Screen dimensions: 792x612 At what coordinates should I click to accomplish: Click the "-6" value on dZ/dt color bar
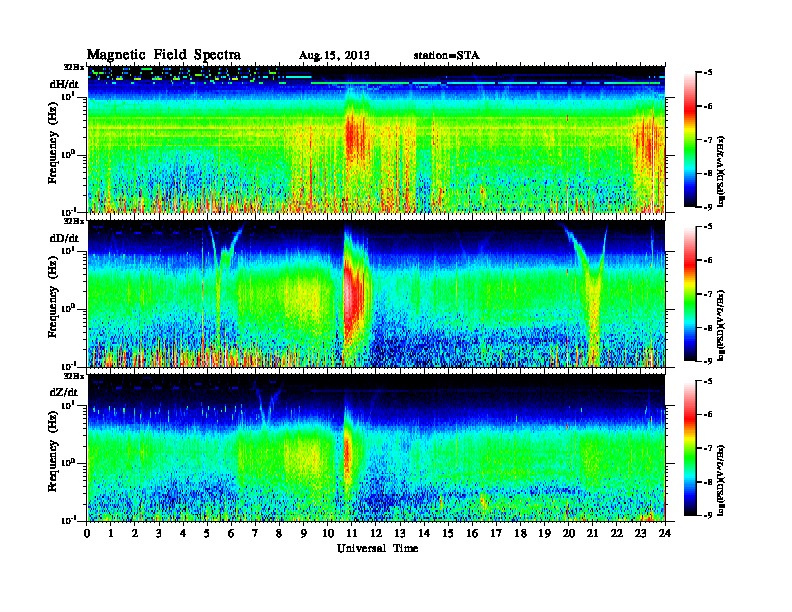point(708,415)
